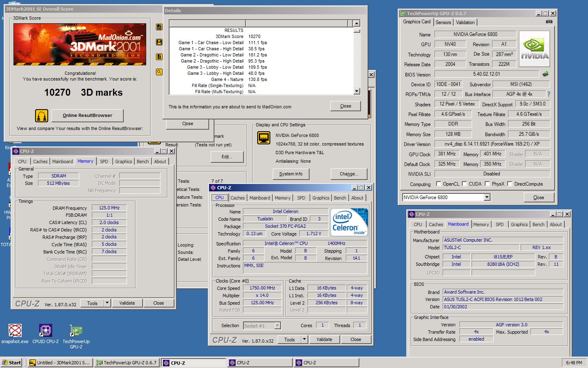Open CPUID CPU-Z desktop shortcut

point(45,334)
